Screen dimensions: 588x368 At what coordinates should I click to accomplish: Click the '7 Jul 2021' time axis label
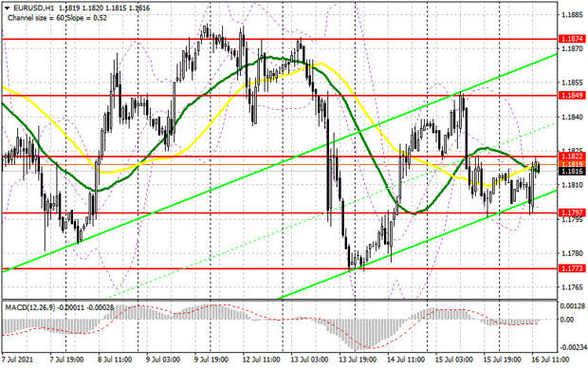pos(18,359)
